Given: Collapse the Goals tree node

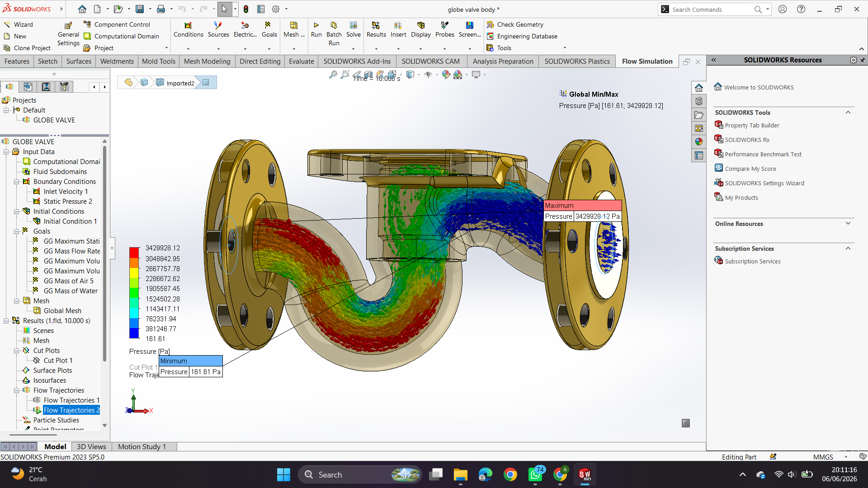Looking at the screenshot, I should point(16,231).
